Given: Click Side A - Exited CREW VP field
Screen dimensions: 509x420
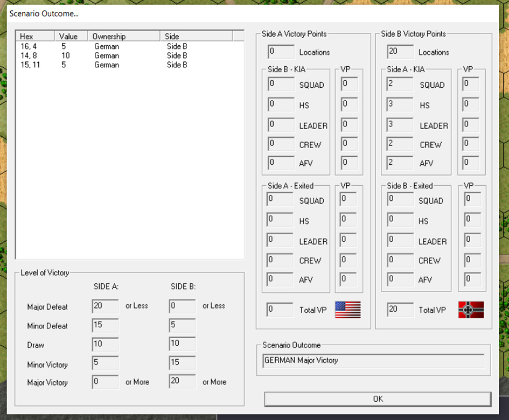Looking at the screenshot, I should tap(348, 260).
